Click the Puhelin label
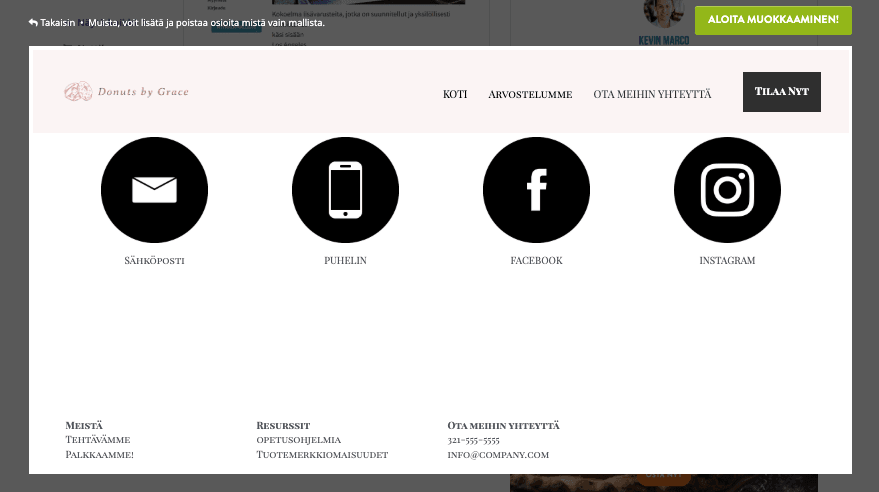Viewport: 879px width, 492px height. [345, 261]
